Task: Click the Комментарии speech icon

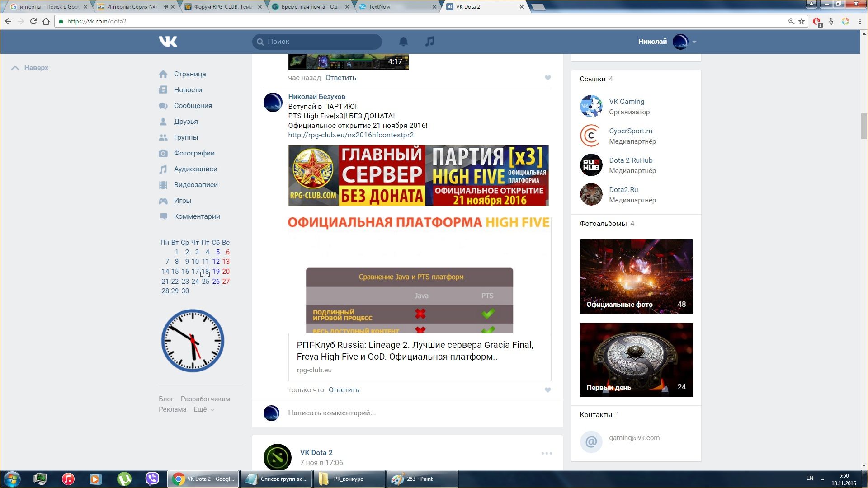Action: pos(163,216)
